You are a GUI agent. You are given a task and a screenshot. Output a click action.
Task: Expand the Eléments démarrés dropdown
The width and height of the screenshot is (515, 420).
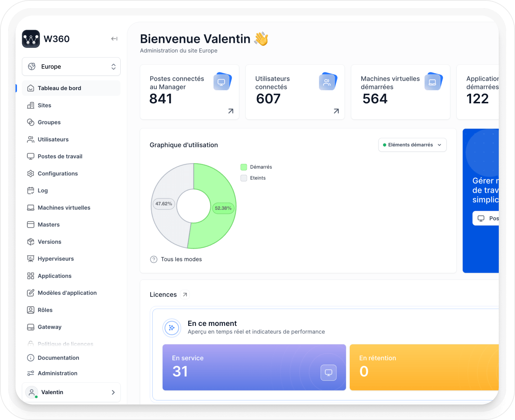point(412,145)
